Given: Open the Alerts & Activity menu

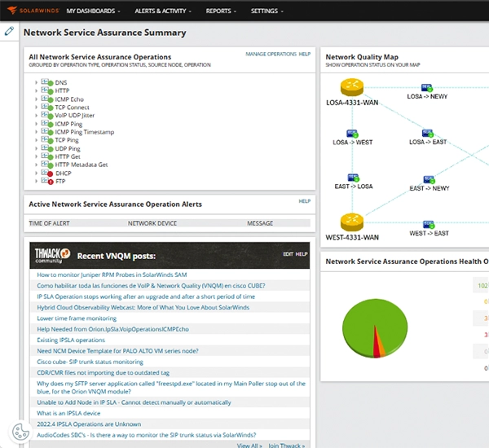Looking at the screenshot, I should pyautogui.click(x=163, y=11).
